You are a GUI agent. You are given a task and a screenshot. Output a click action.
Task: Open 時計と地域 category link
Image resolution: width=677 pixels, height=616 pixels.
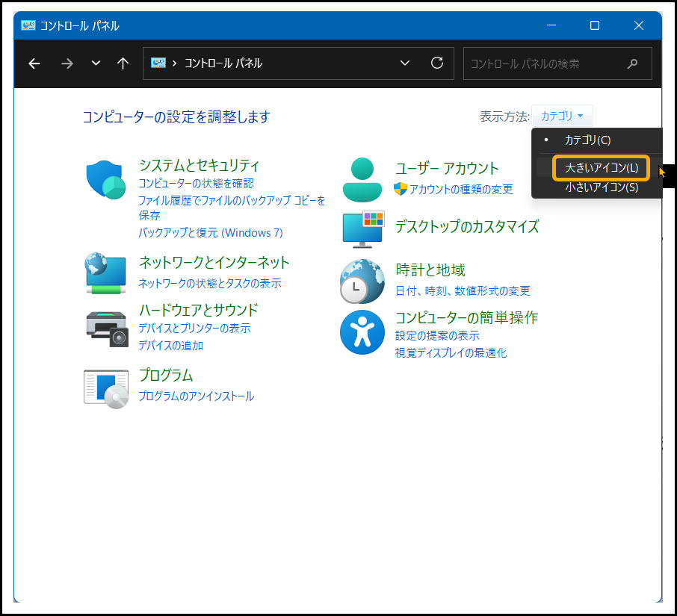430,270
